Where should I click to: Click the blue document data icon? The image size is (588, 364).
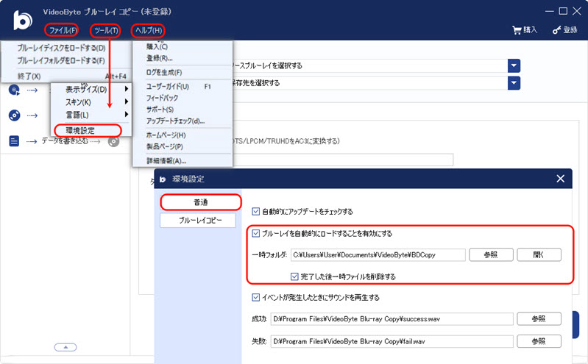pos(14,141)
